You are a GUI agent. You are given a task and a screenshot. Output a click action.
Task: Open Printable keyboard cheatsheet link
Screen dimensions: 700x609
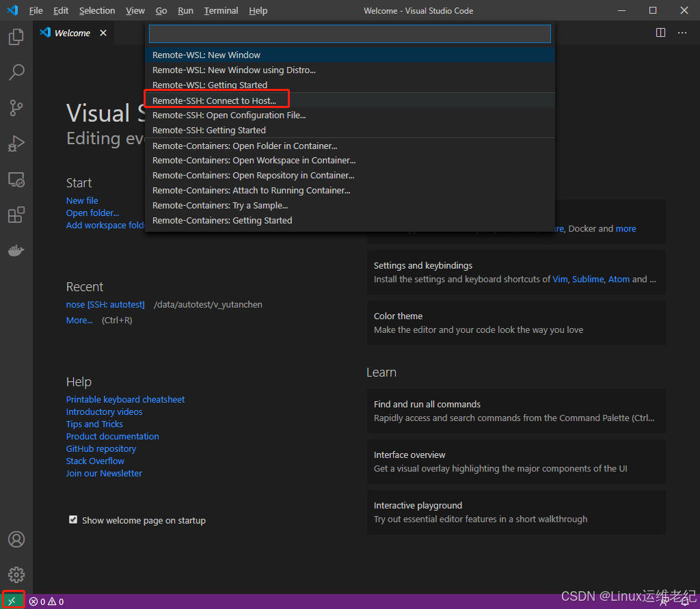tap(126, 400)
